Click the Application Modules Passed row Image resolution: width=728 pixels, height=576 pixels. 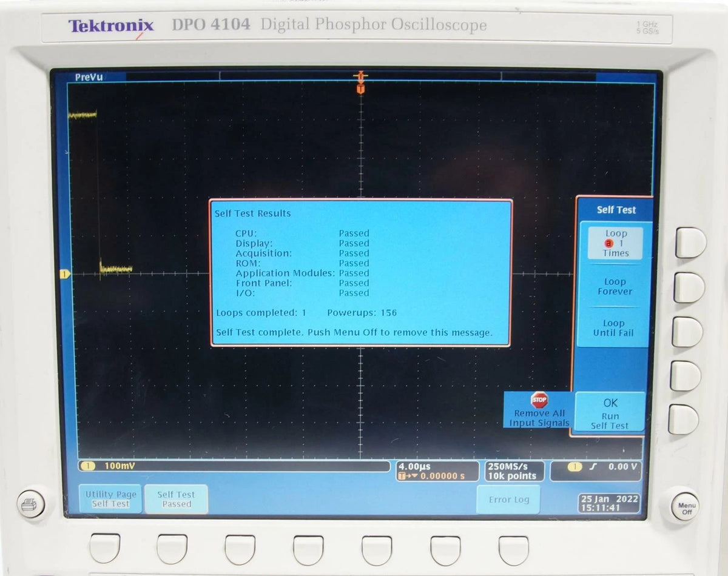coord(302,273)
